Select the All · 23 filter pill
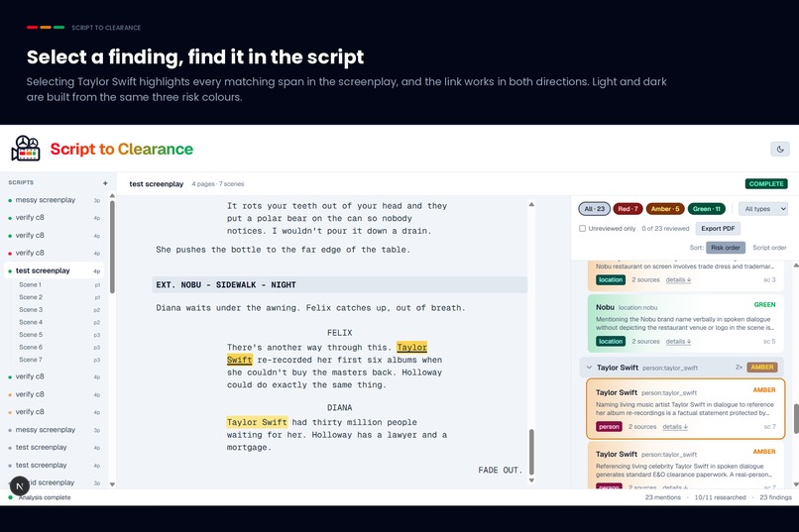 coord(594,209)
